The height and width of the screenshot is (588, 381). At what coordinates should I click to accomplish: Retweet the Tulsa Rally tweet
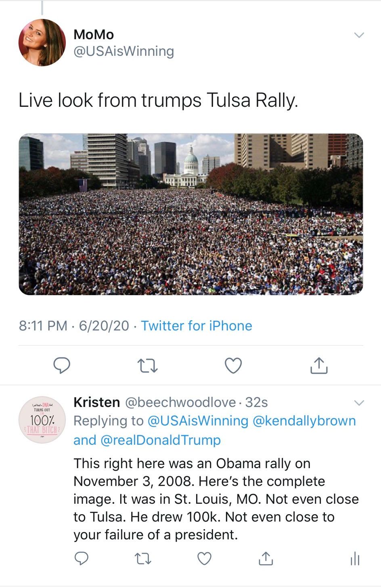coord(148,365)
